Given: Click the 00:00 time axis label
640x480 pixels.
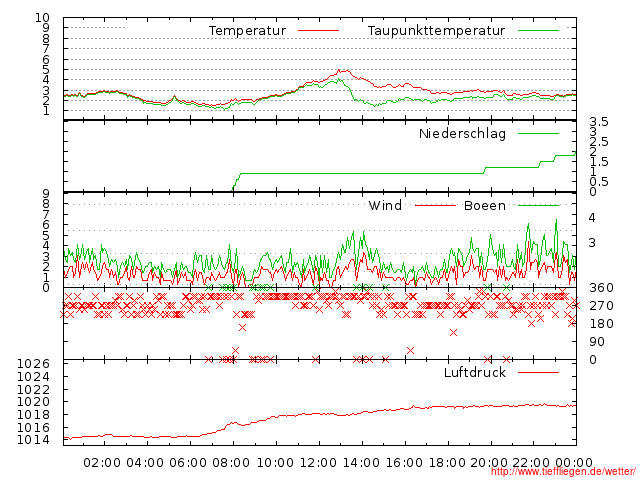Looking at the screenshot, I should tap(574, 463).
